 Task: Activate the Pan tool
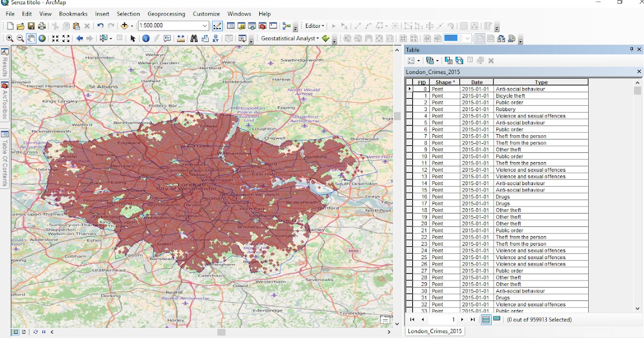31,38
